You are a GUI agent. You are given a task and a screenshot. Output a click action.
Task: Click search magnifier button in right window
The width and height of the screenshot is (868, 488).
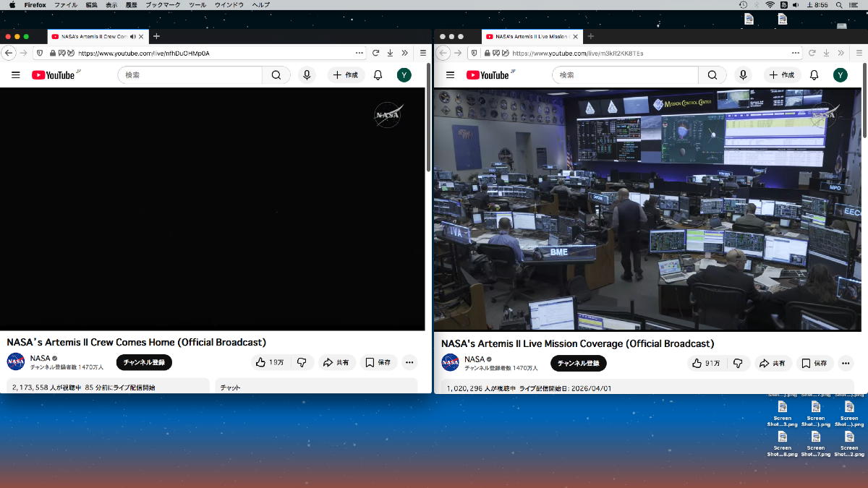712,75
